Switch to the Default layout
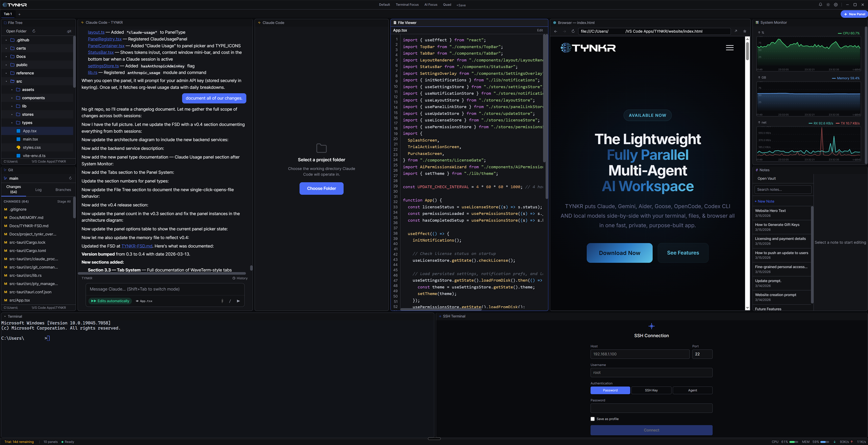The image size is (868, 445). (x=384, y=5)
